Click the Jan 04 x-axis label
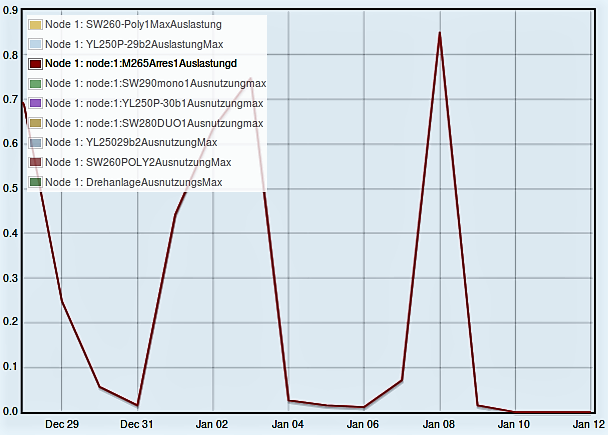The width and height of the screenshot is (608, 435). tap(288, 424)
